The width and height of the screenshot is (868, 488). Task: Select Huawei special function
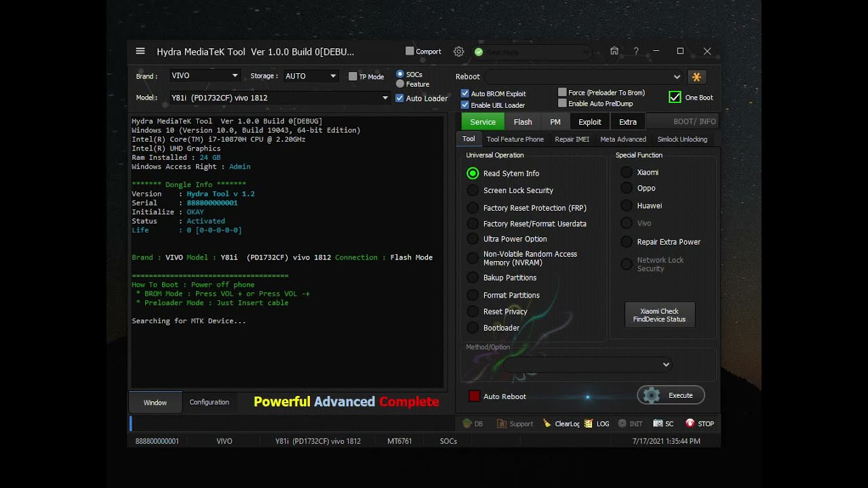(x=627, y=205)
